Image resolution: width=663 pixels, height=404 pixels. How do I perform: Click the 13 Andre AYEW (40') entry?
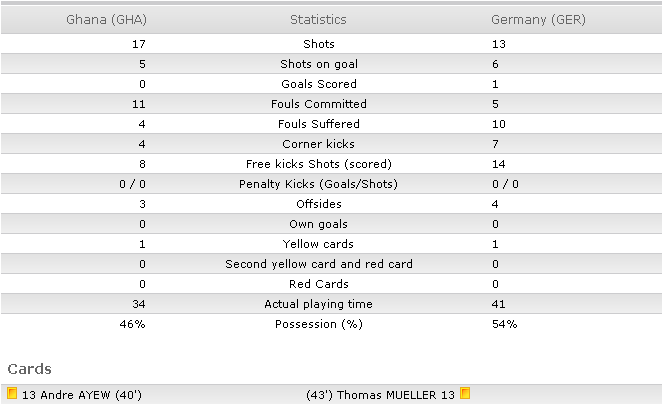82,395
